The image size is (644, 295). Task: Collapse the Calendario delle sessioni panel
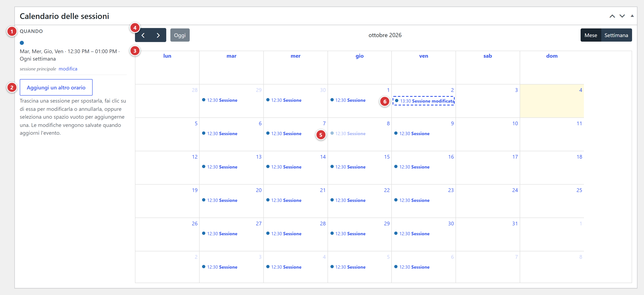click(632, 16)
